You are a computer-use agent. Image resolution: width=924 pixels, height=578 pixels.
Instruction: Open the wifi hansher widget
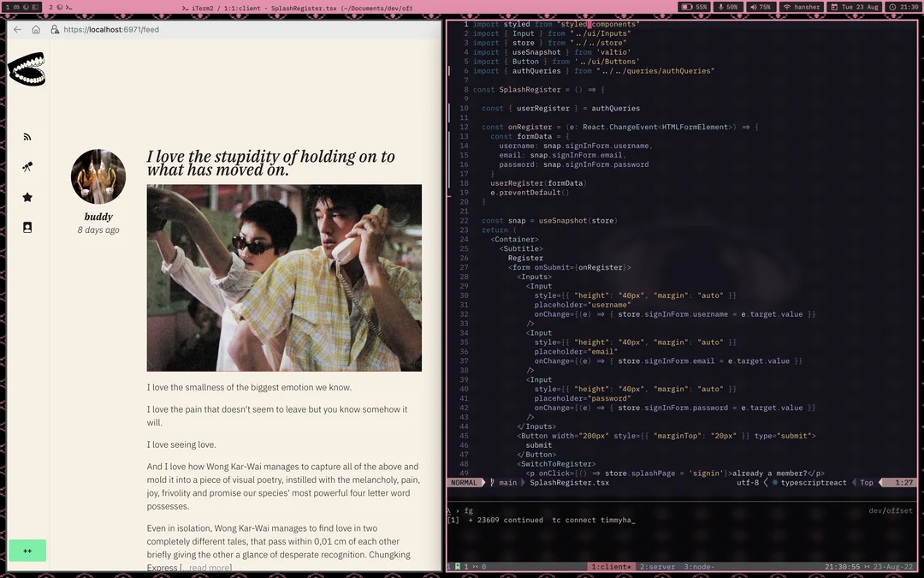[x=802, y=7]
